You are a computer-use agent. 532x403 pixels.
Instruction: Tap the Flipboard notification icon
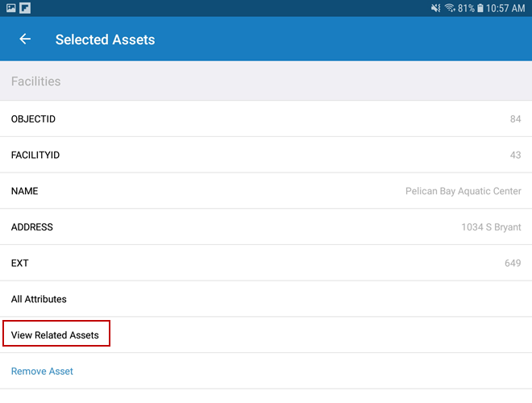pos(25,8)
